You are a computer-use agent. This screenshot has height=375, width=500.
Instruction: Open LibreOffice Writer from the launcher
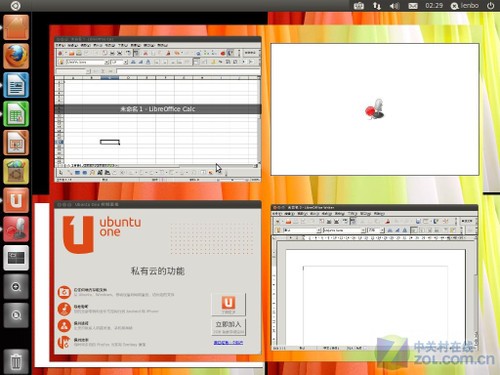click(x=16, y=85)
